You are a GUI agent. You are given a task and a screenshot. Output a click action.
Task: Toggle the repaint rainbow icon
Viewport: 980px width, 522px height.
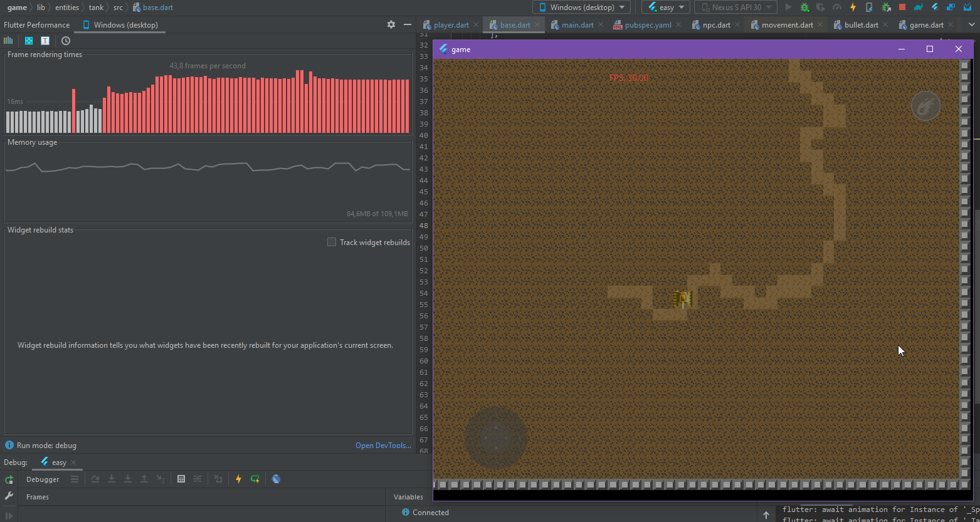click(29, 41)
